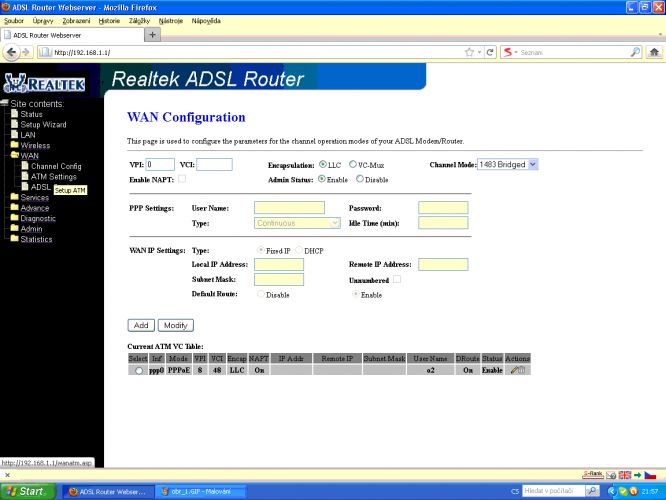Click the mail envelope icon in add-on bar
The image size is (666, 500).
click(x=611, y=475)
